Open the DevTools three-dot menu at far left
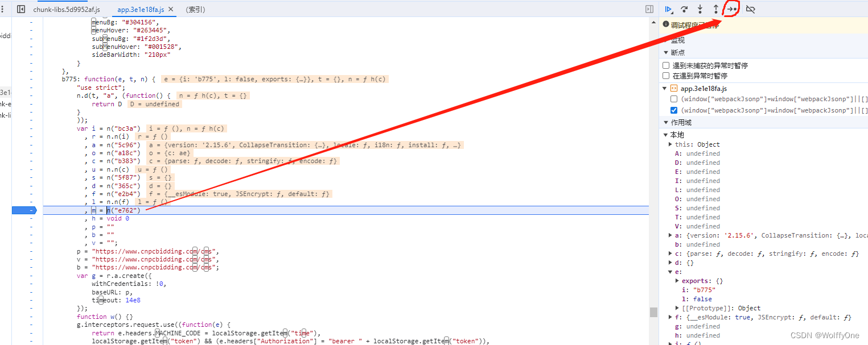 (3, 9)
